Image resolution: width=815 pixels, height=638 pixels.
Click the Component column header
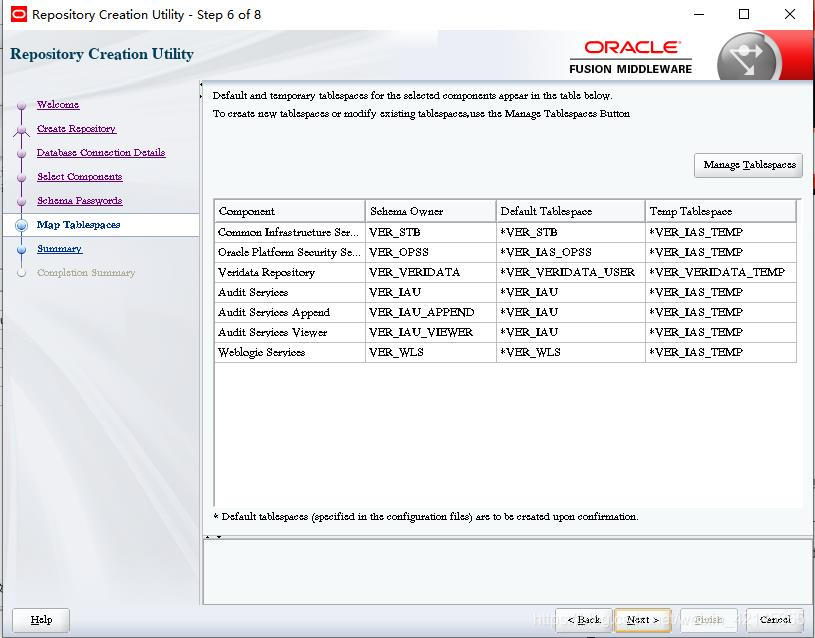click(x=290, y=211)
